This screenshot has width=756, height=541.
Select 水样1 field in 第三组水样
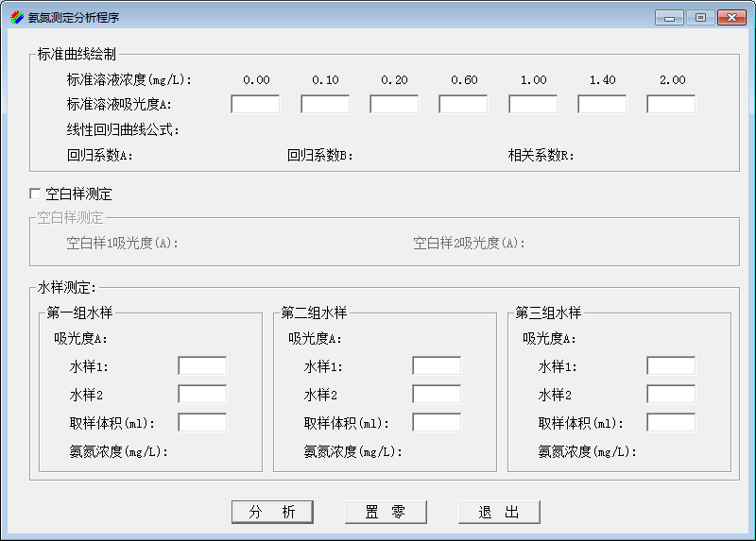[671, 366]
